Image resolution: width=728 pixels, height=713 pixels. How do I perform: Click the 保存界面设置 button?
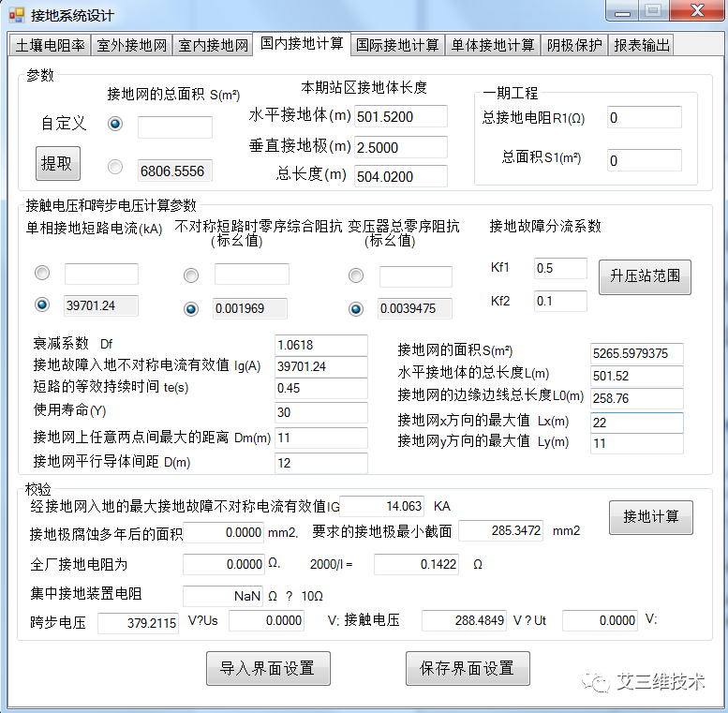click(468, 668)
